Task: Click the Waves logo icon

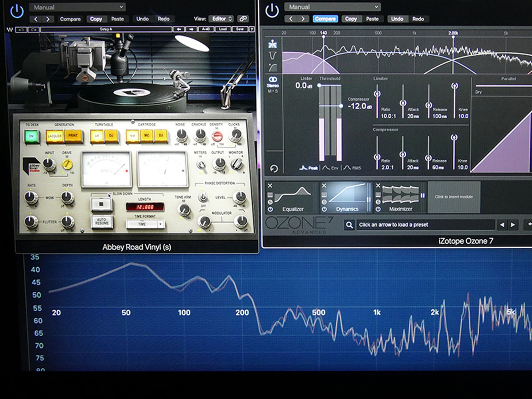Action: (10, 30)
